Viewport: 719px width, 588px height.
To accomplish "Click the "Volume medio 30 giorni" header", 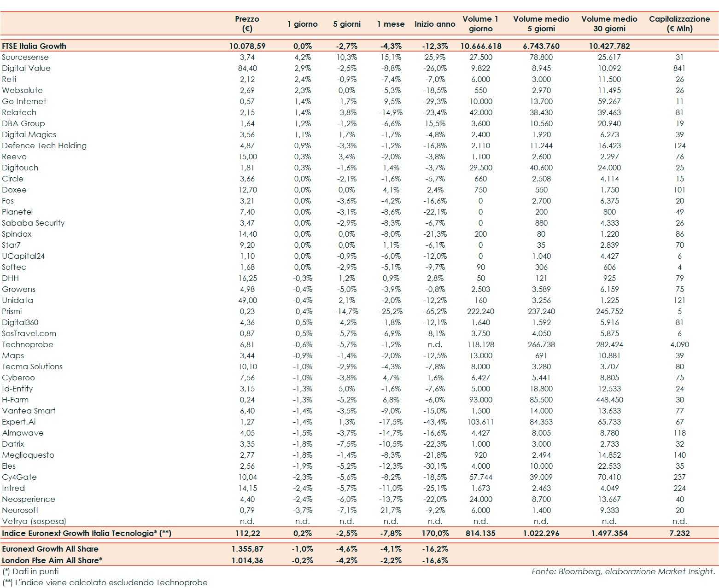I will tap(609, 23).
